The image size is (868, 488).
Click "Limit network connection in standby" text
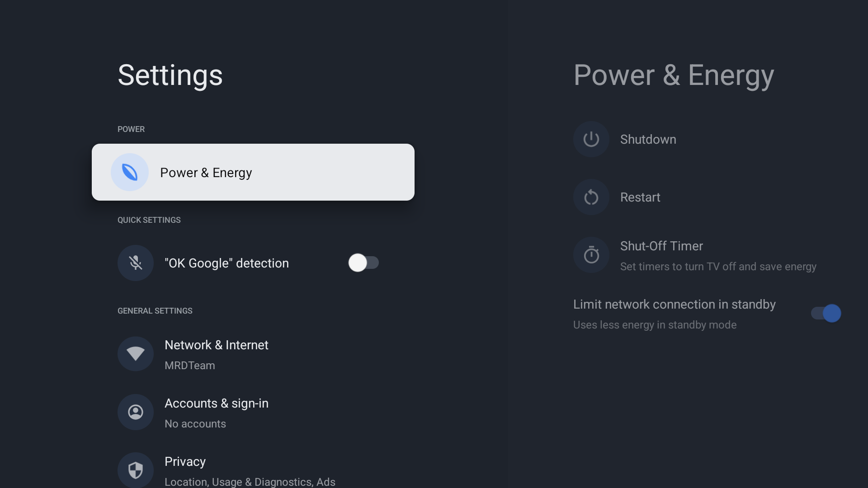pos(674,305)
